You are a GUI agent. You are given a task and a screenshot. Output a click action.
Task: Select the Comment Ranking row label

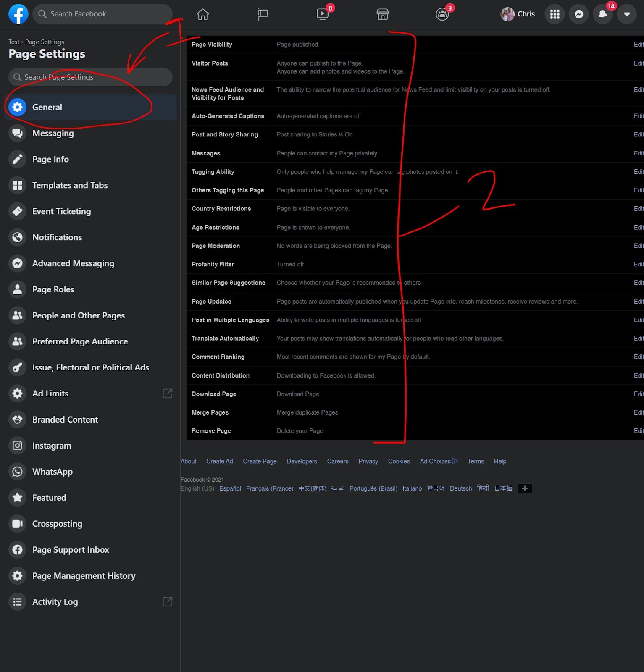(218, 357)
